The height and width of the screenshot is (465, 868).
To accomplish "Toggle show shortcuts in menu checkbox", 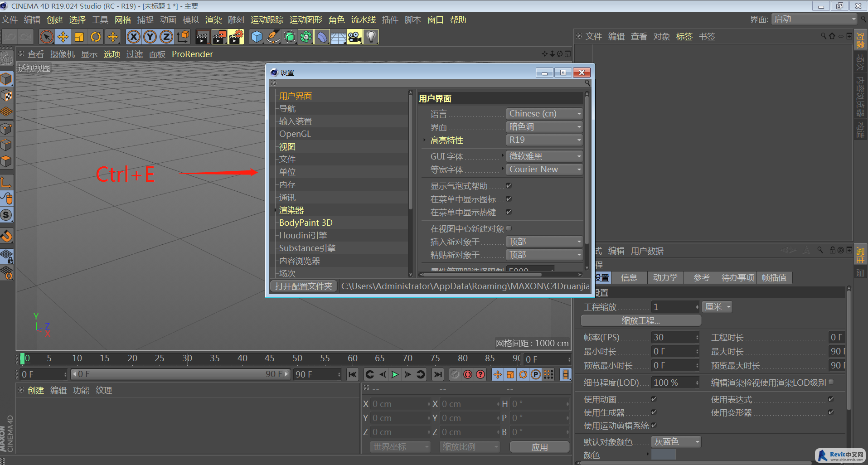I will click(509, 212).
